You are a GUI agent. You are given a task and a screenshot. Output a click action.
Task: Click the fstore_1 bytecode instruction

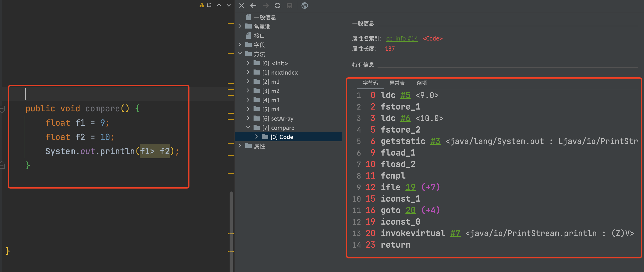point(401,107)
